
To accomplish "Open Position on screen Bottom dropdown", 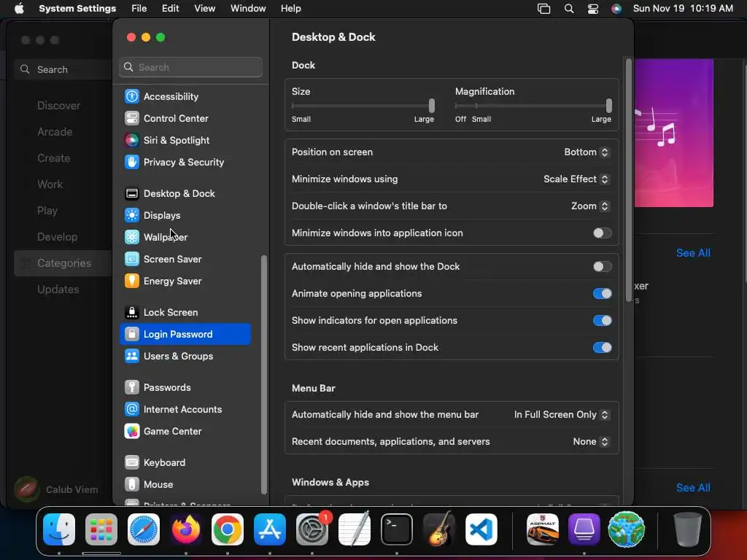I will [x=587, y=152].
